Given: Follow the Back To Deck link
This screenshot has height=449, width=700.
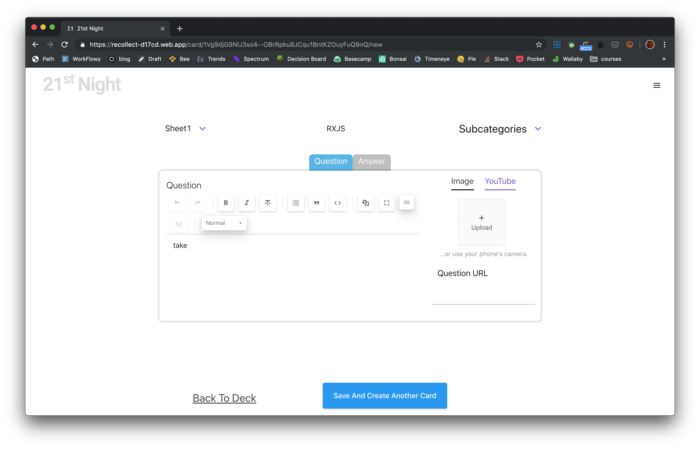Looking at the screenshot, I should click(x=224, y=398).
